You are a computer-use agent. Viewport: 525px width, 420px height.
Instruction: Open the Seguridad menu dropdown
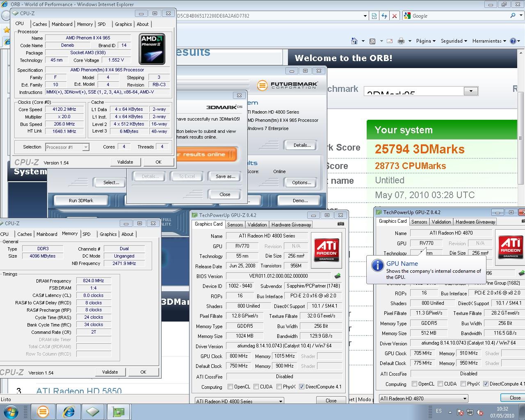coord(454,41)
